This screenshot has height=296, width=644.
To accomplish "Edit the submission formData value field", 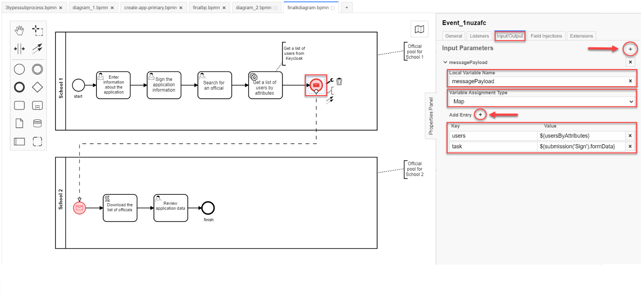I will [x=581, y=146].
